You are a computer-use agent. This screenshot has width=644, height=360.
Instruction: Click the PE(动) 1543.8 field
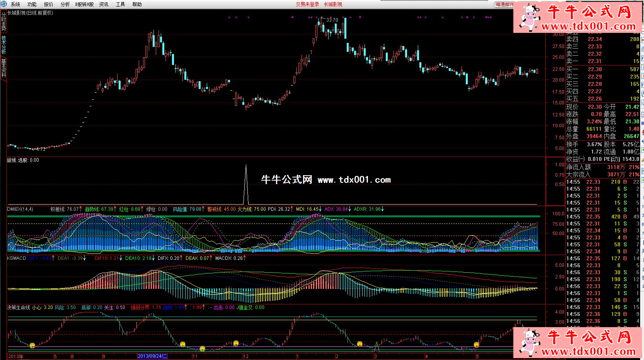pos(622,159)
